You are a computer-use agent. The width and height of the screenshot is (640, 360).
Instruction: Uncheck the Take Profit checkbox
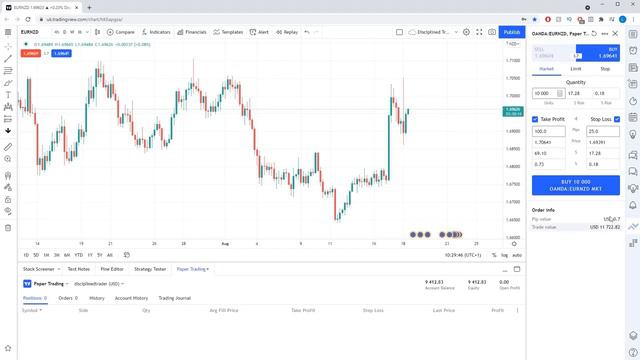click(535, 119)
